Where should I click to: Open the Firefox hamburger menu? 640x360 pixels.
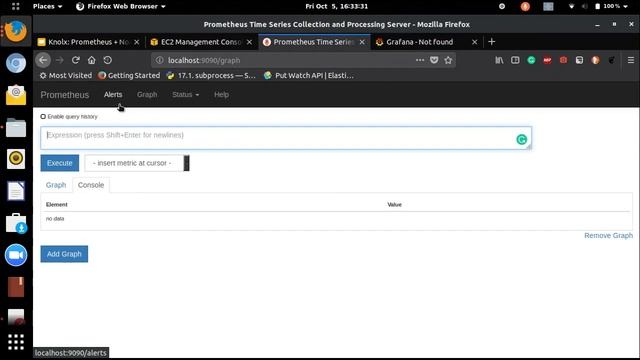click(x=631, y=60)
